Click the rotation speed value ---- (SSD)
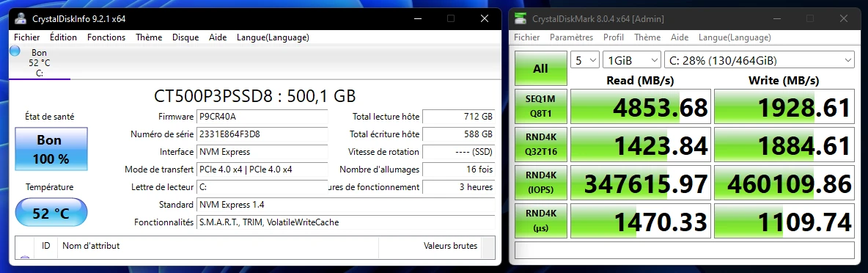Image resolution: width=868 pixels, height=273 pixels. pos(458,152)
